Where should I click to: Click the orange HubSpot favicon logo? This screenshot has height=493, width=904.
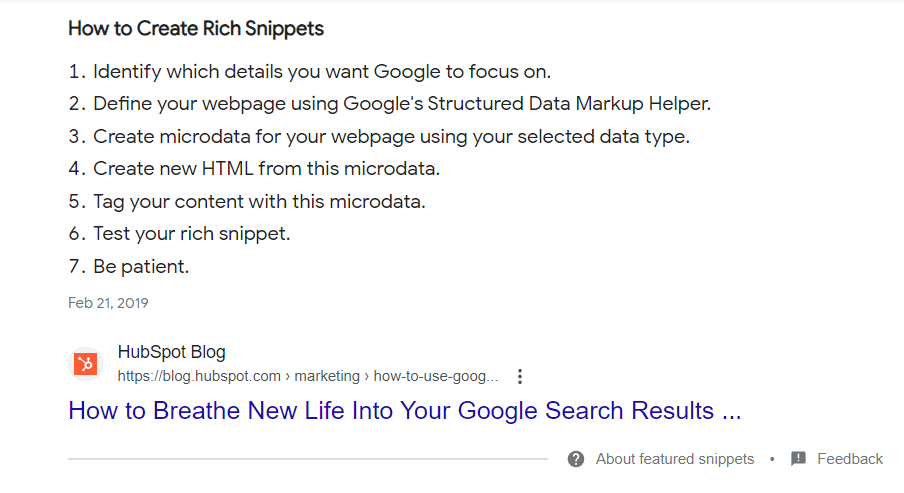click(x=85, y=364)
